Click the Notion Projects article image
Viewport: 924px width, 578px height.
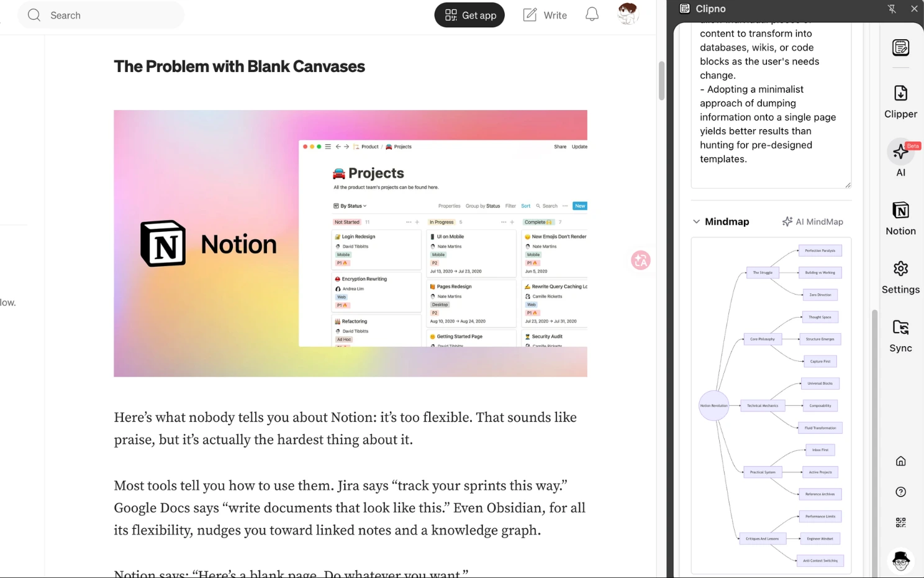pyautogui.click(x=350, y=244)
